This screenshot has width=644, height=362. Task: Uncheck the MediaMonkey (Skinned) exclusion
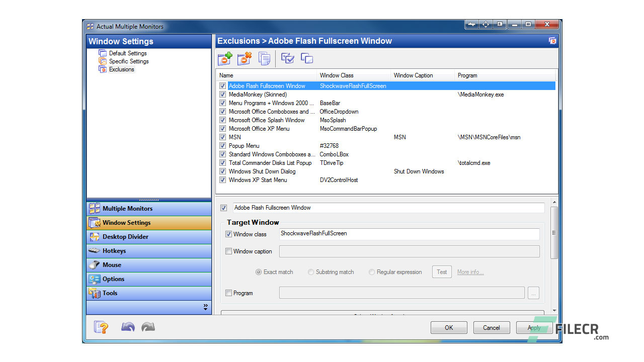pyautogui.click(x=223, y=95)
